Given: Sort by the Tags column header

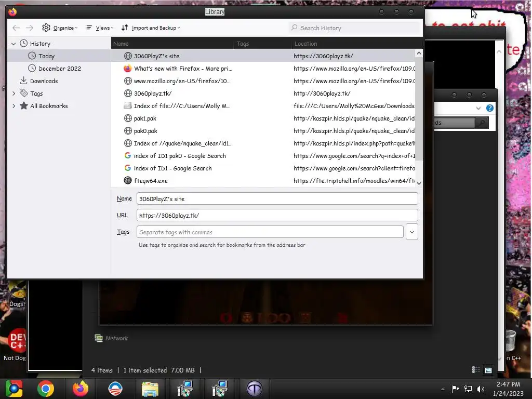Looking at the screenshot, I should pyautogui.click(x=262, y=44).
